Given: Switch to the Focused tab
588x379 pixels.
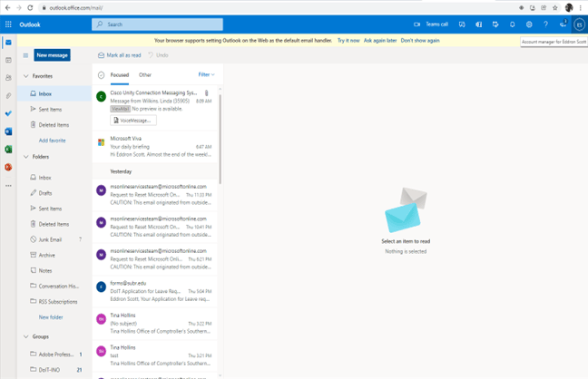Looking at the screenshot, I should 120,75.
